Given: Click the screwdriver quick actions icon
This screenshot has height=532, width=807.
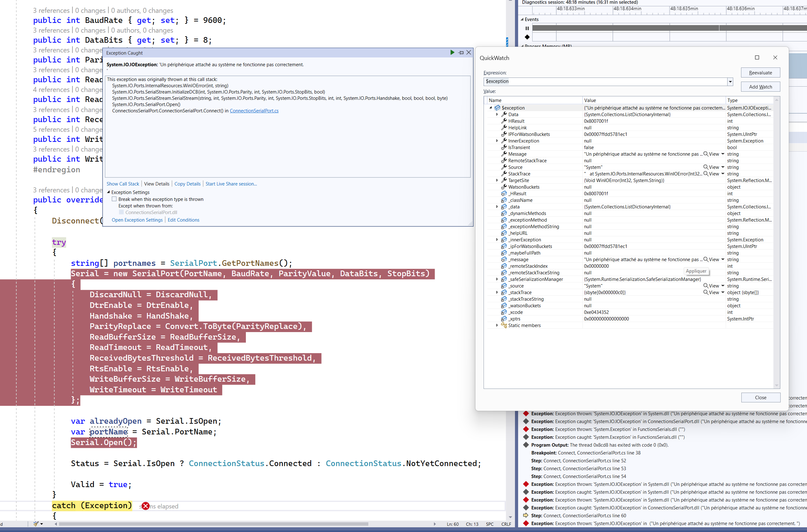Looking at the screenshot, I should pyautogui.click(x=36, y=524).
